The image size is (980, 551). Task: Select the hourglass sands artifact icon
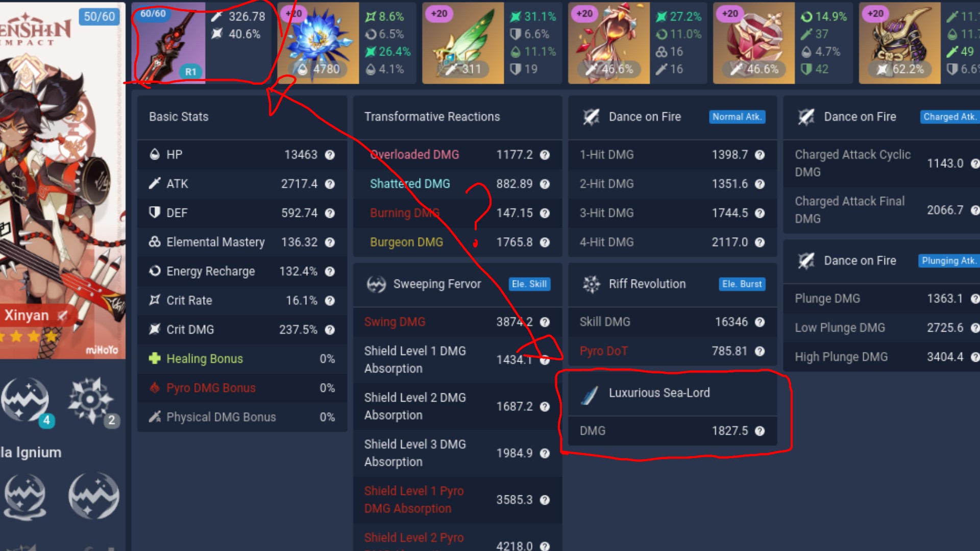pos(609,43)
